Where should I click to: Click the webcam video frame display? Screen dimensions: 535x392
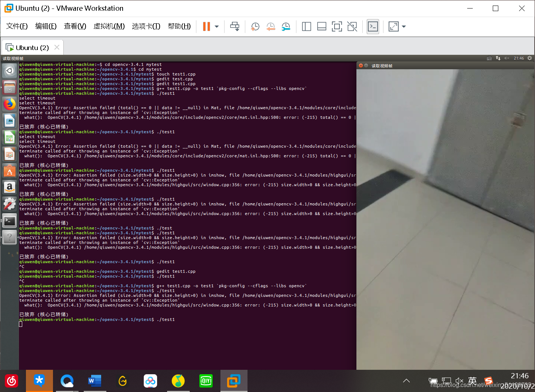tap(445, 219)
